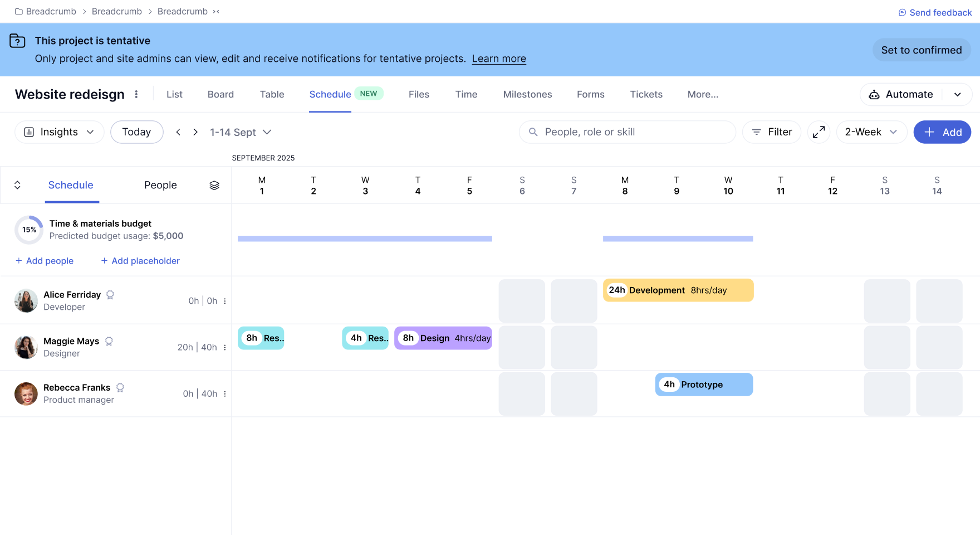Open the project options three-dot menu
This screenshot has width=980, height=535.
click(x=136, y=94)
